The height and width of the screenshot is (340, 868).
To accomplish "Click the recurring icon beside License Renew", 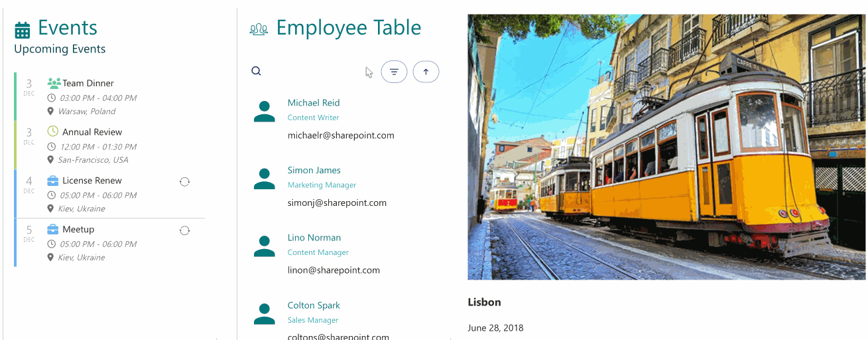I will point(185,181).
